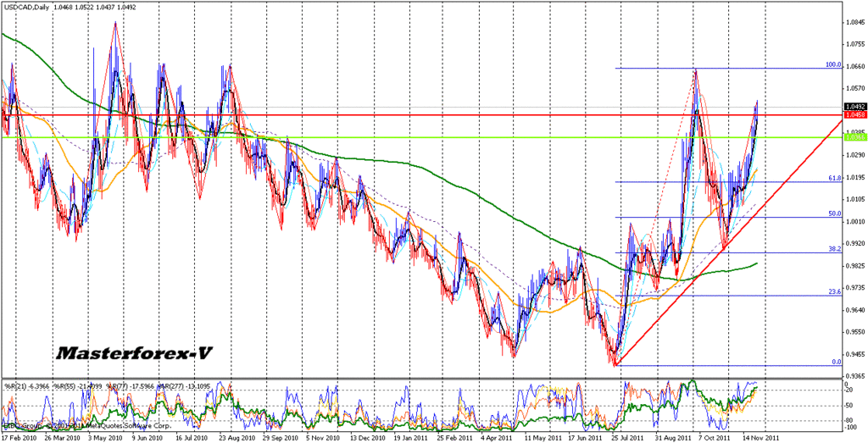Click the 0.9455 price axis label
The height and width of the screenshot is (443, 868).
[x=855, y=354]
